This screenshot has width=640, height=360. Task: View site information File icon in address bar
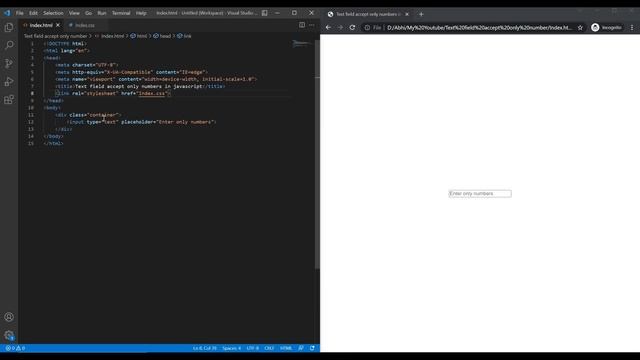[373, 27]
